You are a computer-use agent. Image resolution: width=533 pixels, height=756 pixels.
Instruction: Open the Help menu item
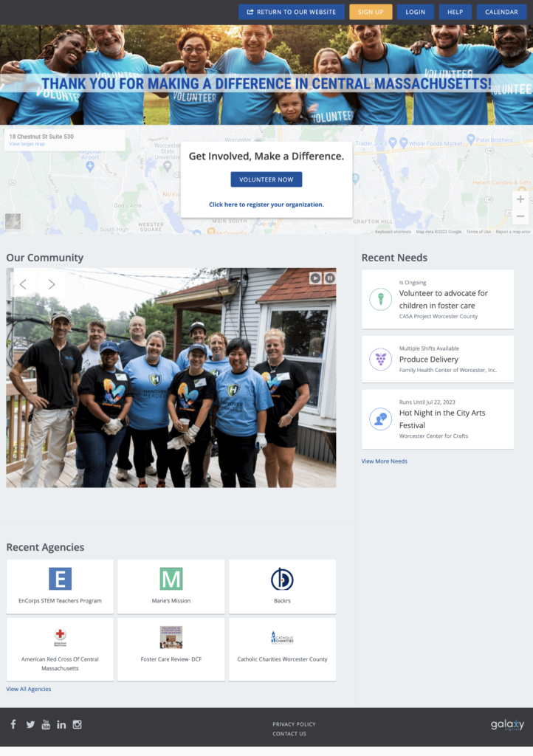tap(455, 12)
